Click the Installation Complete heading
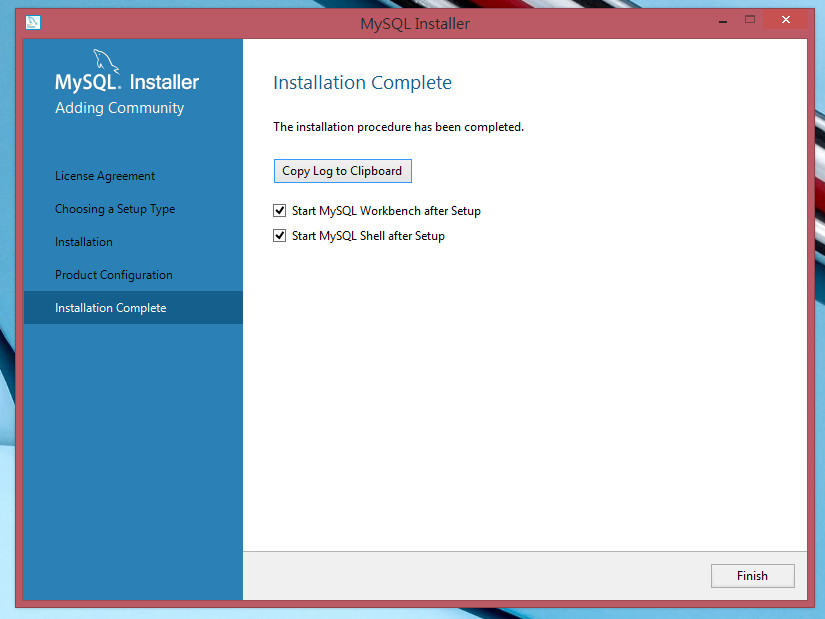Viewport: 825px width, 619px height. 362,83
